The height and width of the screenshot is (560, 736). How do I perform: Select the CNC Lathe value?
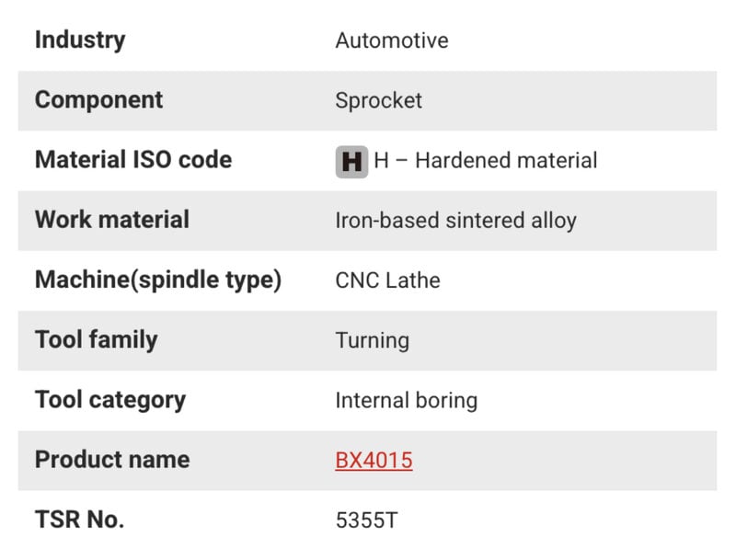pos(387,280)
